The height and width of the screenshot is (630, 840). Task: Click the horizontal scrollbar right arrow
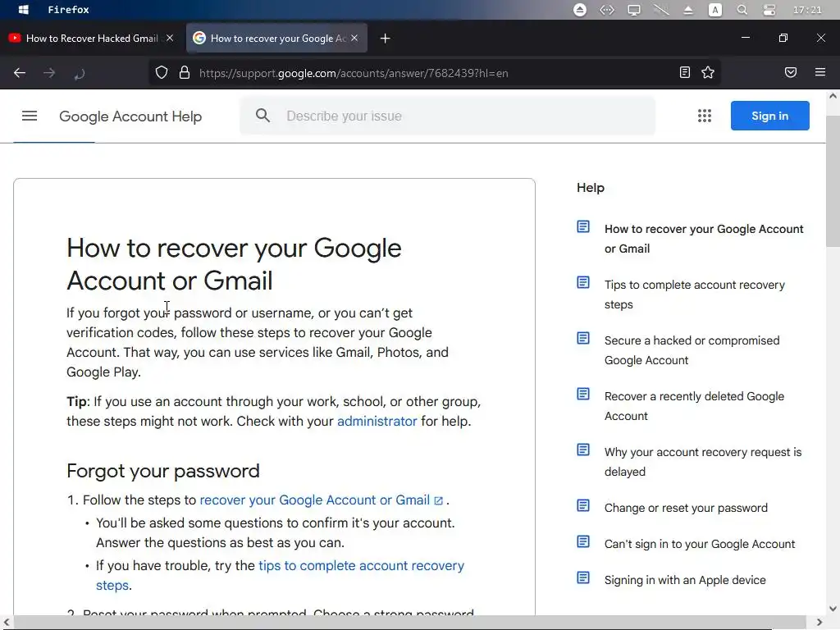819,622
